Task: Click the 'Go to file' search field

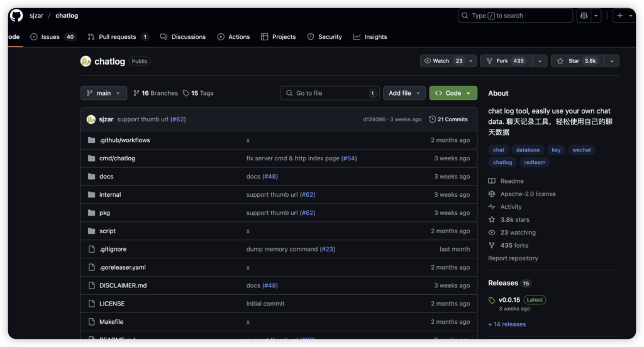Action: click(x=330, y=93)
